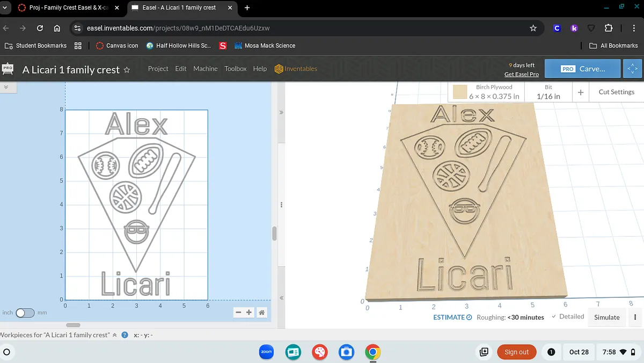This screenshot has width=644, height=363.
Task: Collapse the left shape panel chevron
Action: [x=6, y=87]
